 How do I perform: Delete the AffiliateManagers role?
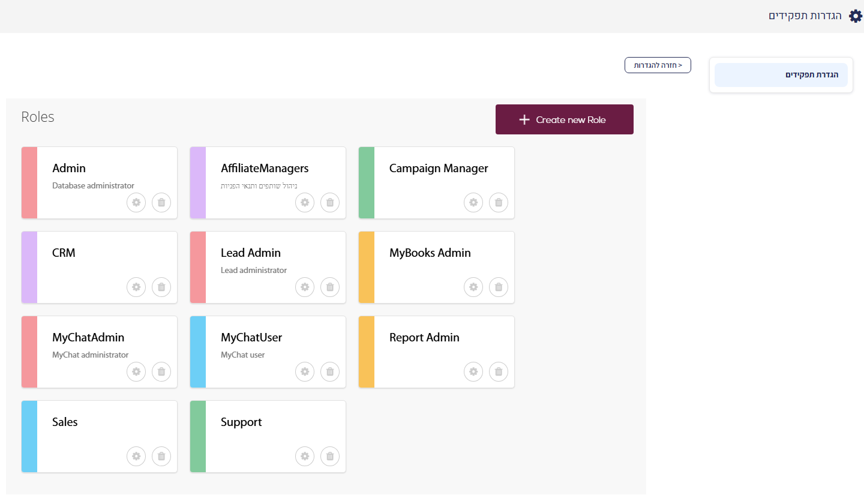330,203
